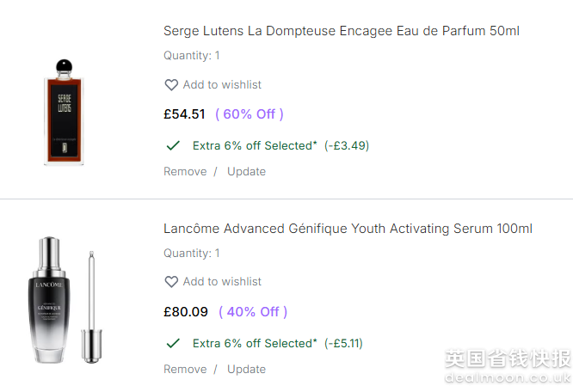Update the Lancôme serum item
573x392 pixels.
(x=246, y=369)
